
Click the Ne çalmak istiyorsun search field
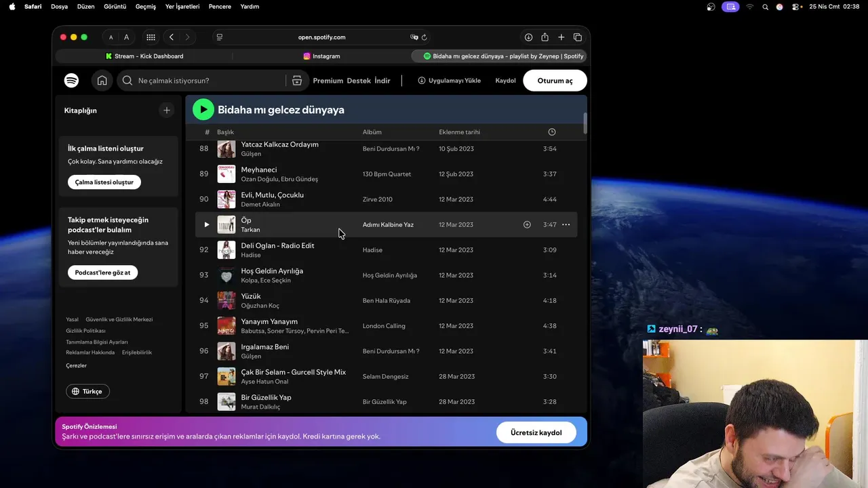point(210,81)
